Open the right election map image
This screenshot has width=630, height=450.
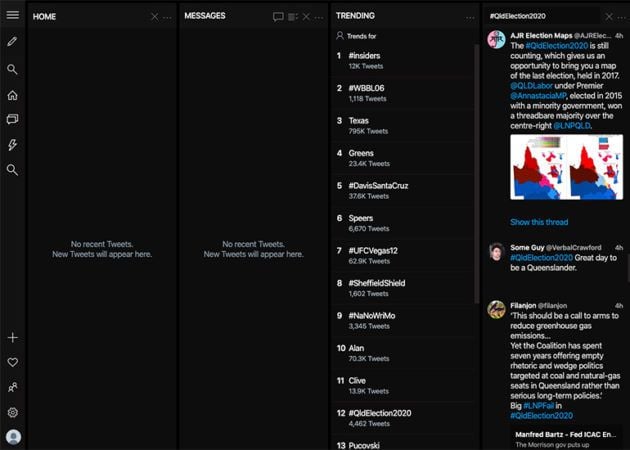click(595, 167)
